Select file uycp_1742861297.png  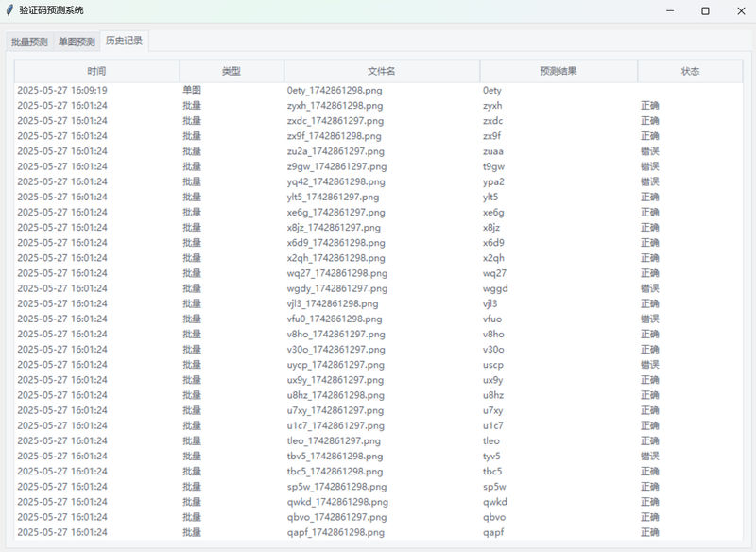tap(336, 365)
